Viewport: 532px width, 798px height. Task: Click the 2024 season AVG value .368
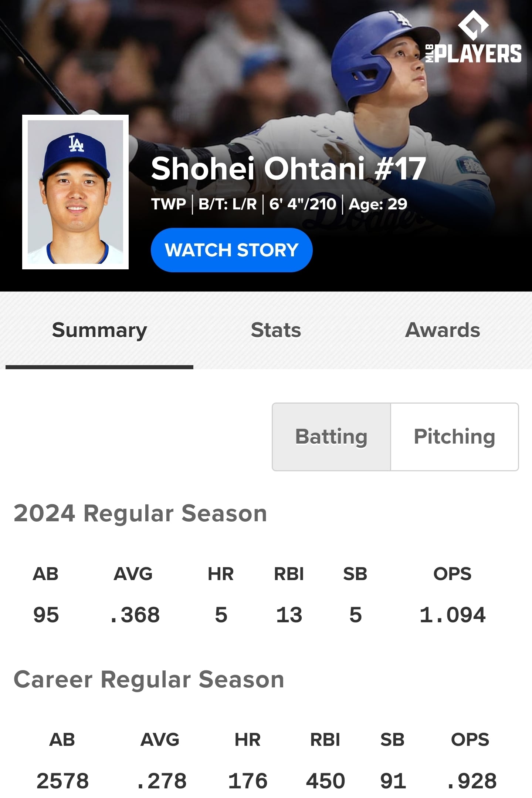pyautogui.click(x=135, y=615)
